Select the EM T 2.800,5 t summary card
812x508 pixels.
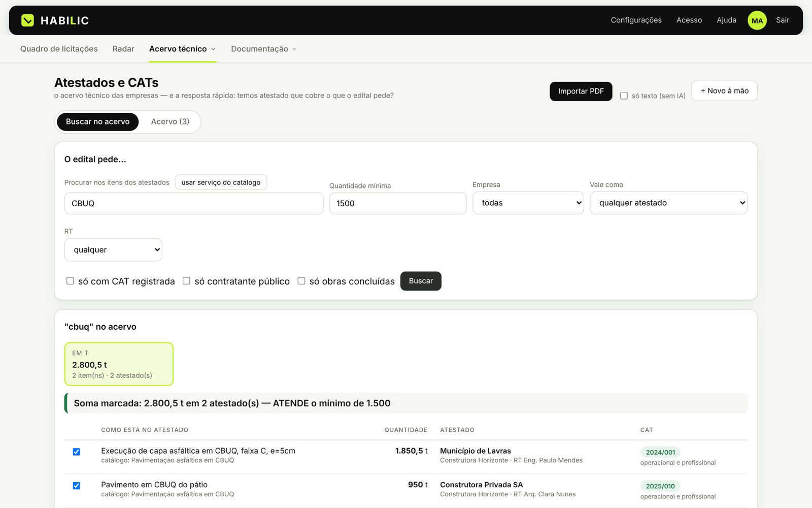pyautogui.click(x=119, y=364)
